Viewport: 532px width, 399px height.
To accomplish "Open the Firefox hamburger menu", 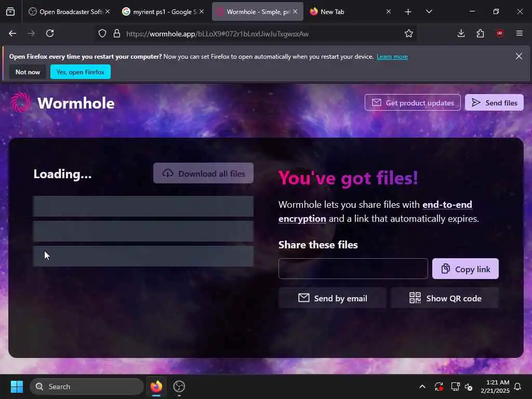I will [520, 34].
